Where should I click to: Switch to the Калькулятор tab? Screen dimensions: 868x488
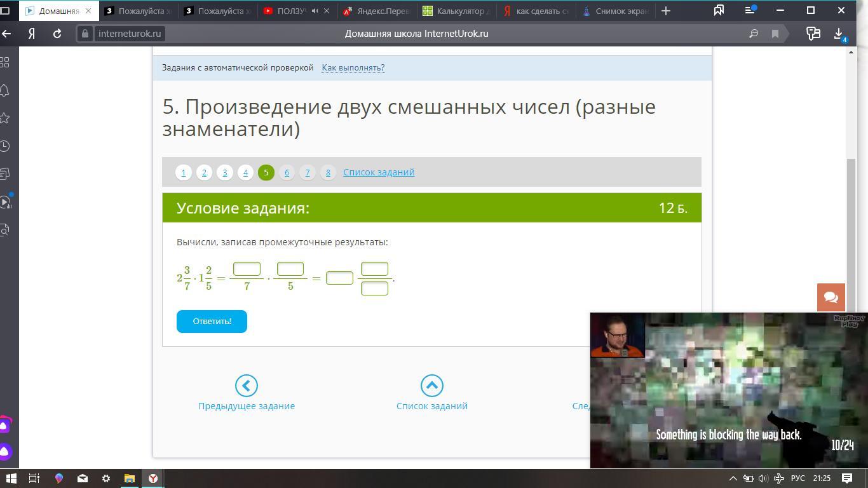[456, 11]
